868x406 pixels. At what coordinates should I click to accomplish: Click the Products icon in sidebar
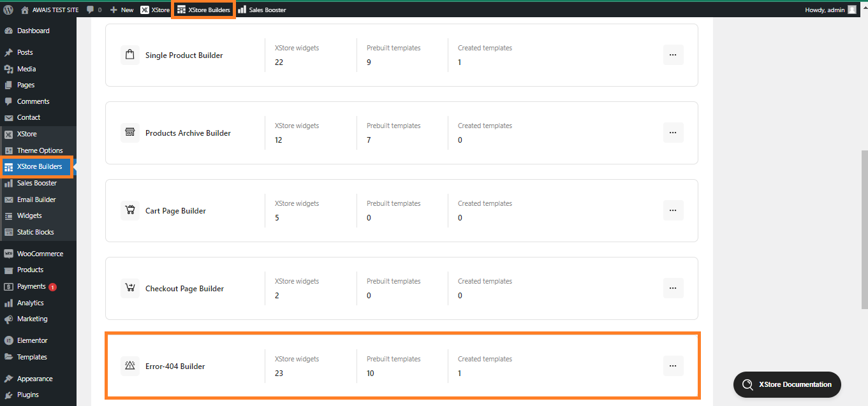tap(8, 270)
